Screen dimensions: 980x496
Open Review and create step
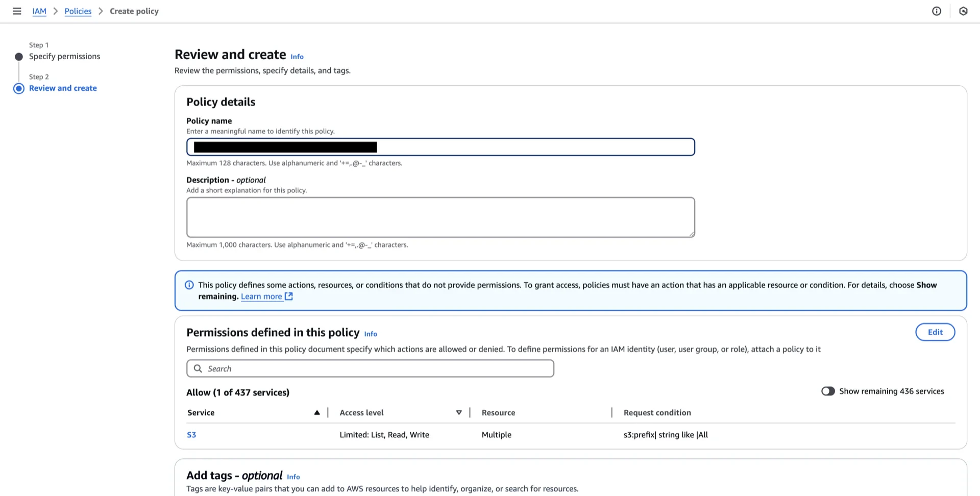point(63,88)
